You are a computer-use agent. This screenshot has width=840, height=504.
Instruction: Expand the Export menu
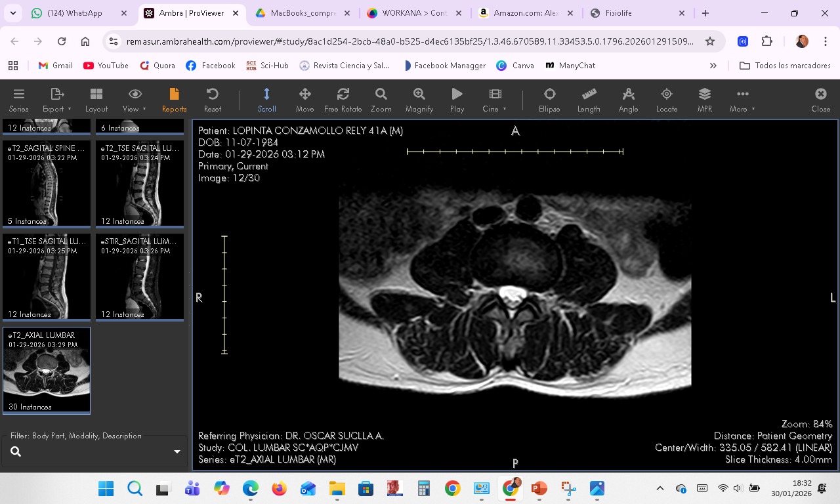(57, 100)
